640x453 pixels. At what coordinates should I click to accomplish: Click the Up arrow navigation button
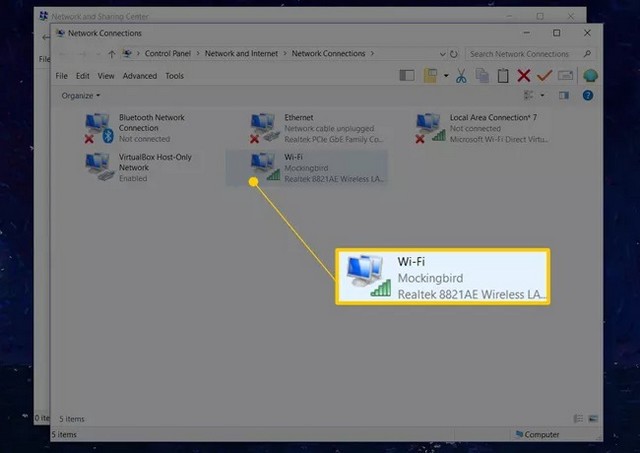coord(111,54)
